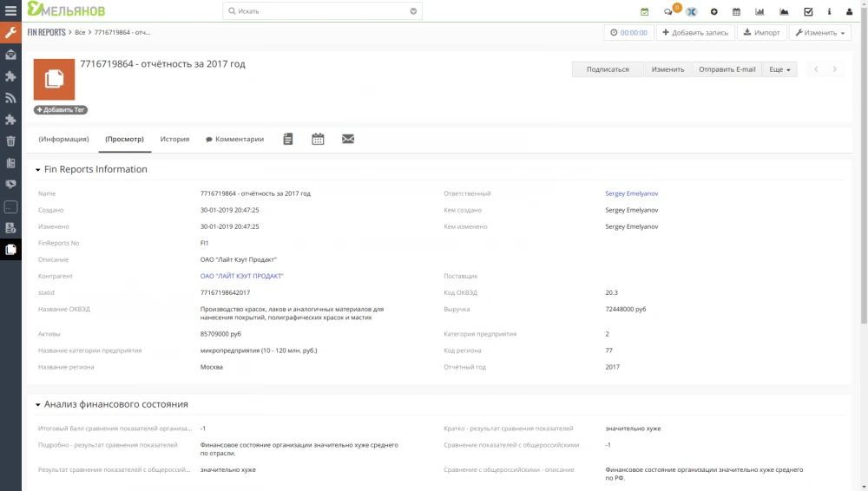Open the calendar tab icon in record tabs
Screen dimensions: 868x491
click(x=318, y=139)
